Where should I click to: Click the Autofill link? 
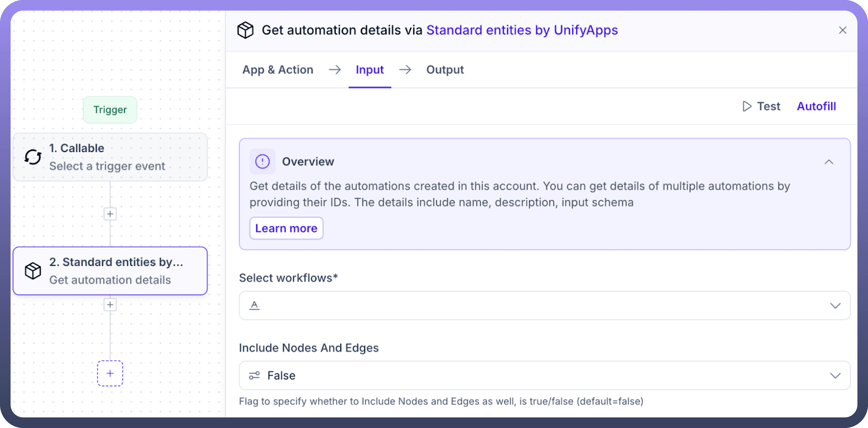816,106
